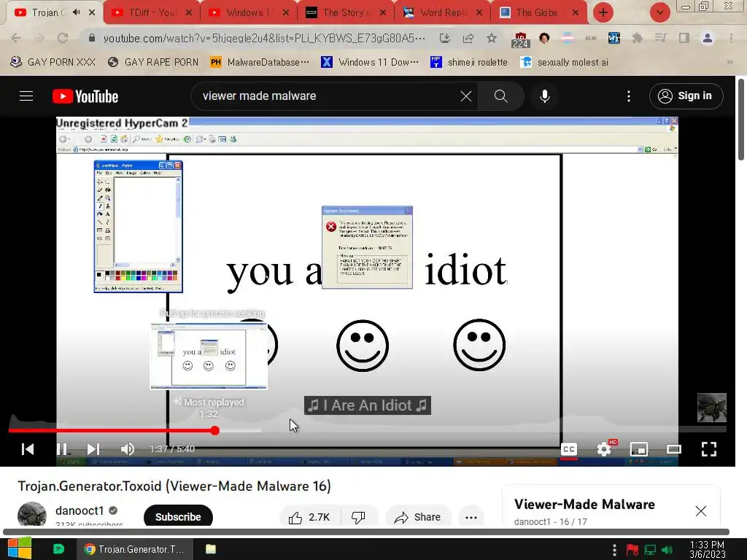Open a new browser tab
The width and height of the screenshot is (747, 560).
[x=603, y=13]
